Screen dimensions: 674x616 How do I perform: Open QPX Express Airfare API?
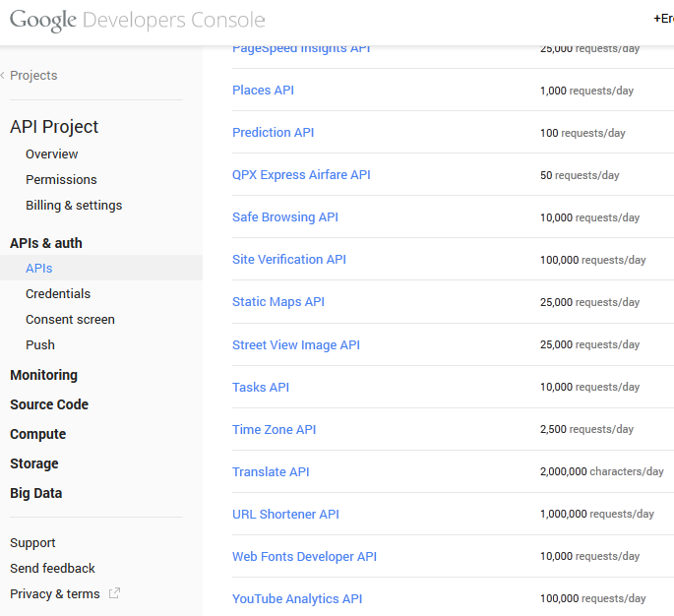pyautogui.click(x=301, y=175)
